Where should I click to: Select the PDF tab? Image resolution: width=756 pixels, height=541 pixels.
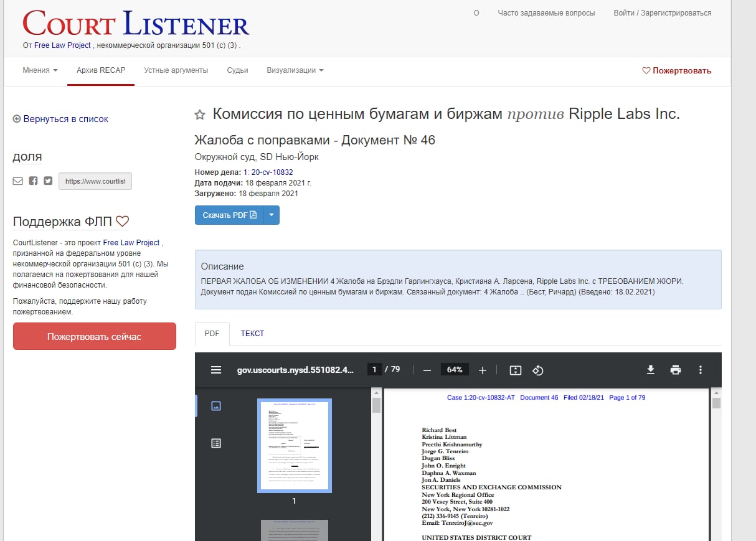(212, 334)
